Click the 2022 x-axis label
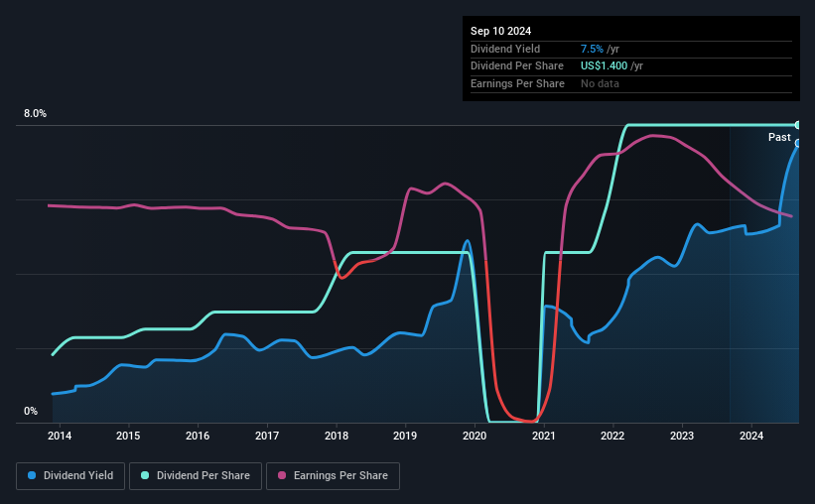 [612, 436]
